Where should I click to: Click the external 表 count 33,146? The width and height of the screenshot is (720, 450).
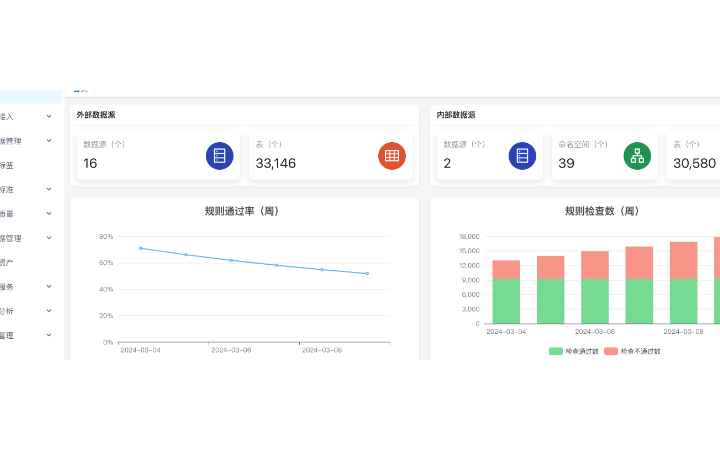coord(275,163)
